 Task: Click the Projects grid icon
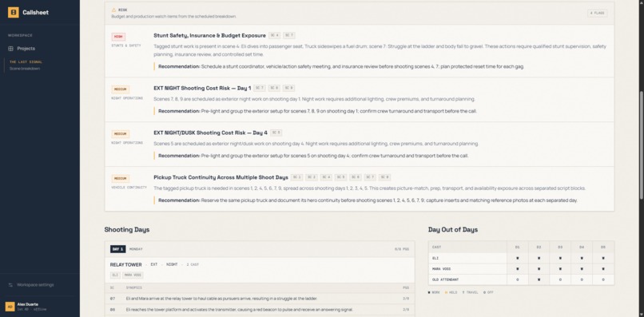click(x=10, y=49)
